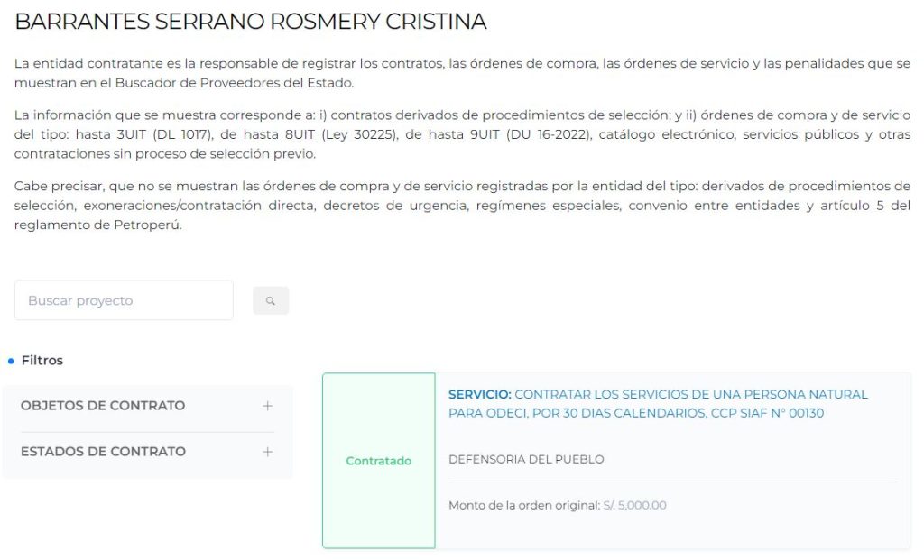Open the OBJETOS DE CONTRATO filter label

click(x=103, y=406)
